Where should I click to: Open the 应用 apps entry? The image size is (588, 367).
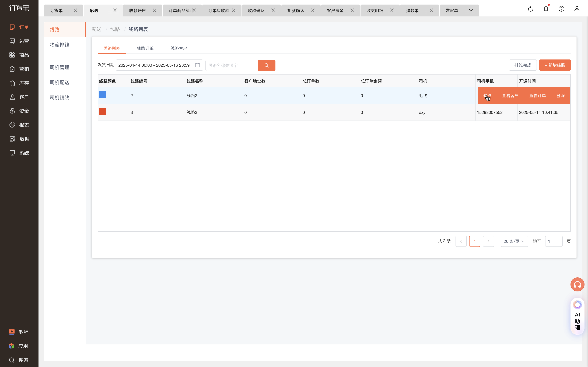(x=18, y=346)
